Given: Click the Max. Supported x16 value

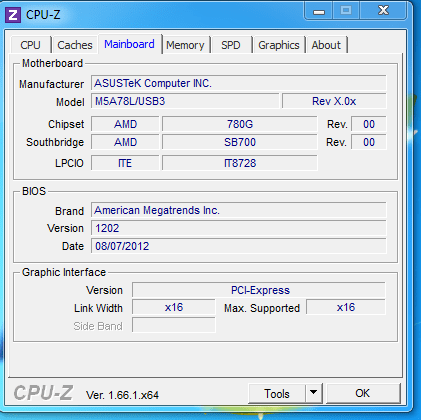Looking at the screenshot, I should tap(346, 307).
